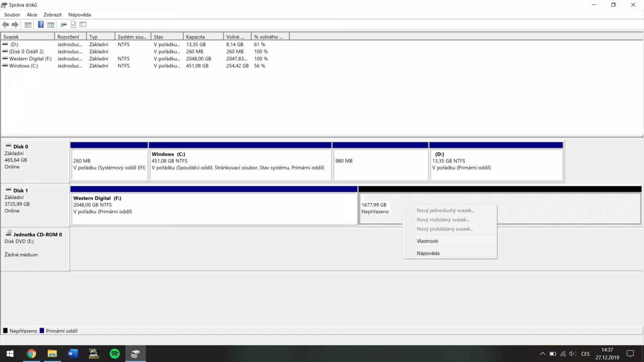Select the (D:) 13,35 GB partition block

[496, 161]
